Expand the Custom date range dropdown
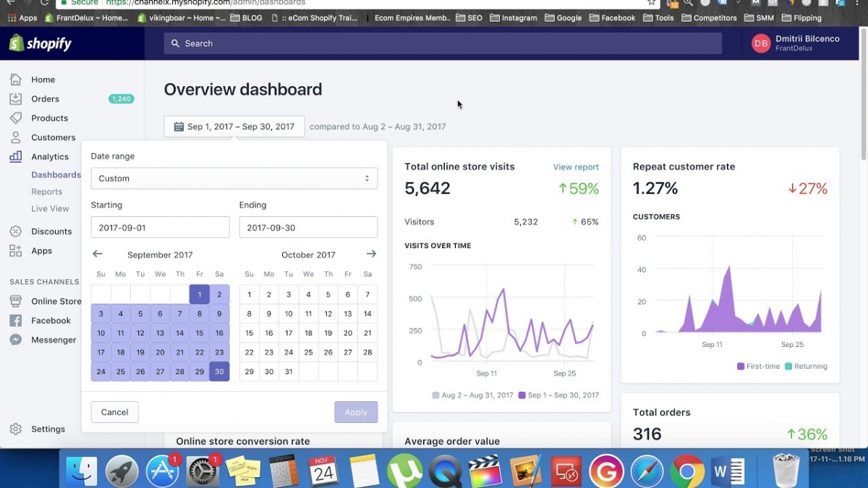The width and height of the screenshot is (868, 488). [x=234, y=179]
